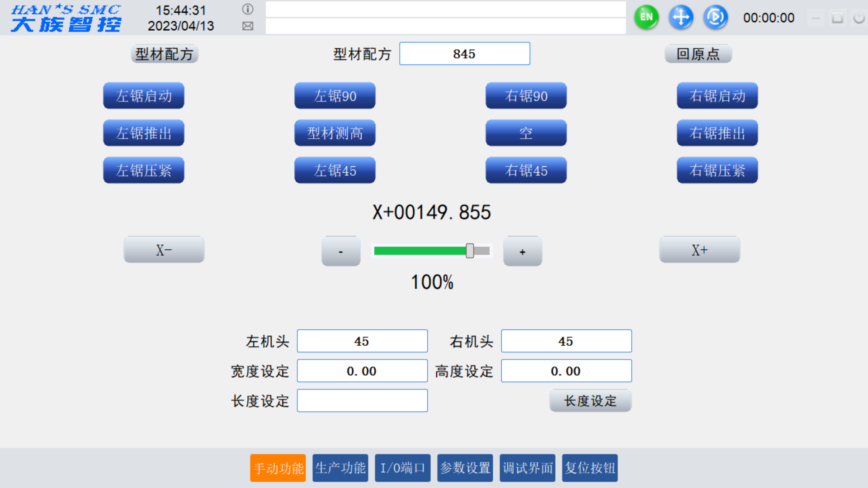Viewport: 868px width, 488px height.
Task: Click the 长度设定 button at right
Action: [x=590, y=401]
